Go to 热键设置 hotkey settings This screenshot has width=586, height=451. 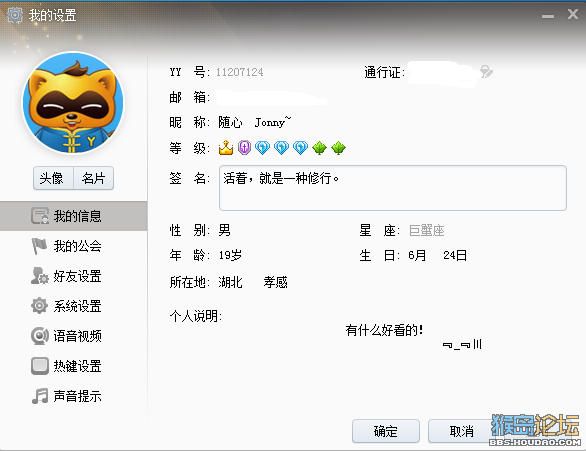click(x=73, y=366)
